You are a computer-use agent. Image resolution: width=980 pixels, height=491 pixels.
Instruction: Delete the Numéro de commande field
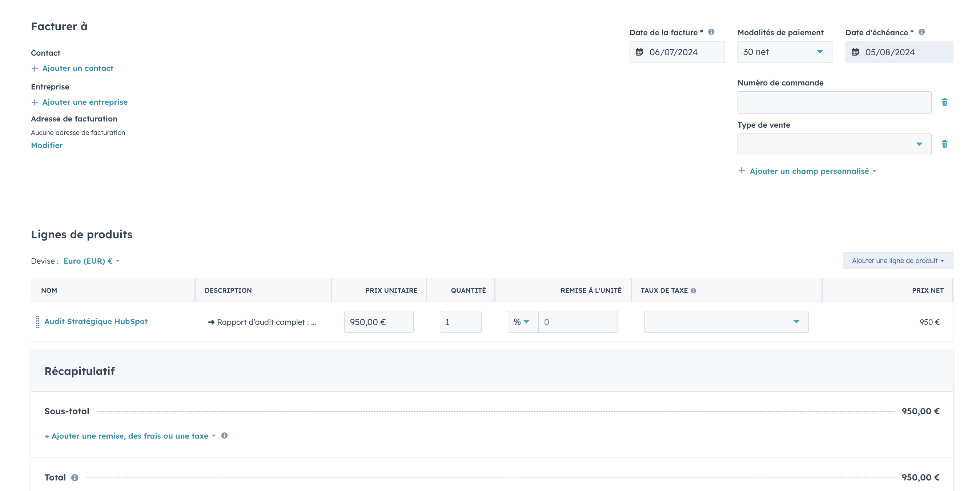click(x=945, y=103)
